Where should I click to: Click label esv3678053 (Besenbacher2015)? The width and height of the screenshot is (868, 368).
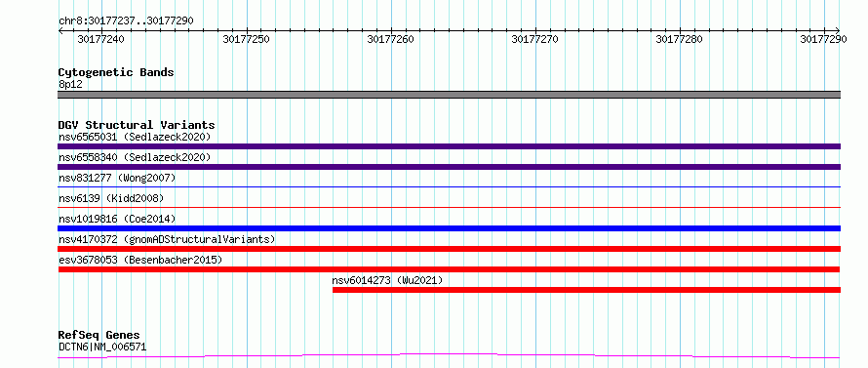pos(140,260)
